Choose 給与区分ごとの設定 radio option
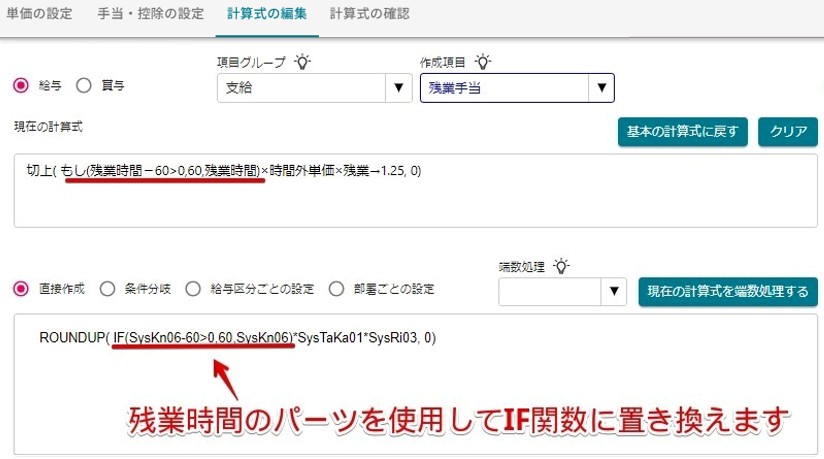The height and width of the screenshot is (459, 824). (x=193, y=289)
